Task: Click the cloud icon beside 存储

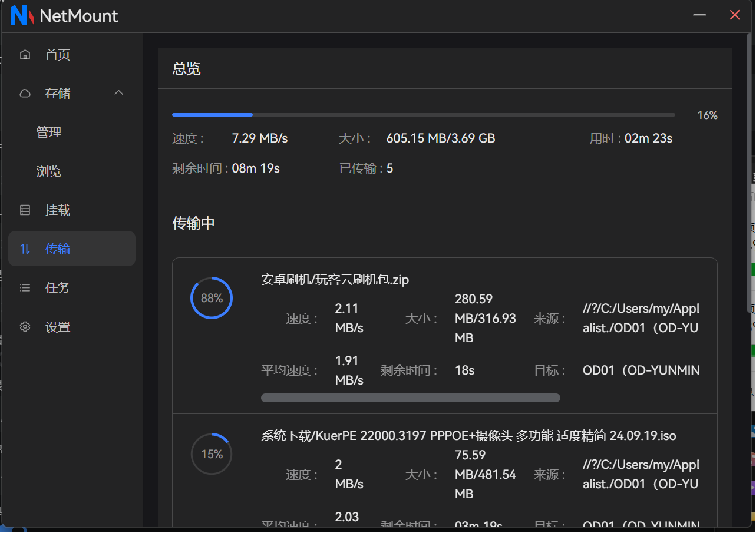Action: pos(25,94)
